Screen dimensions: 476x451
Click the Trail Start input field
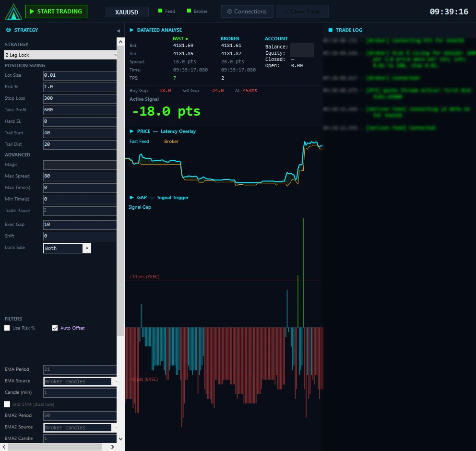coord(80,133)
